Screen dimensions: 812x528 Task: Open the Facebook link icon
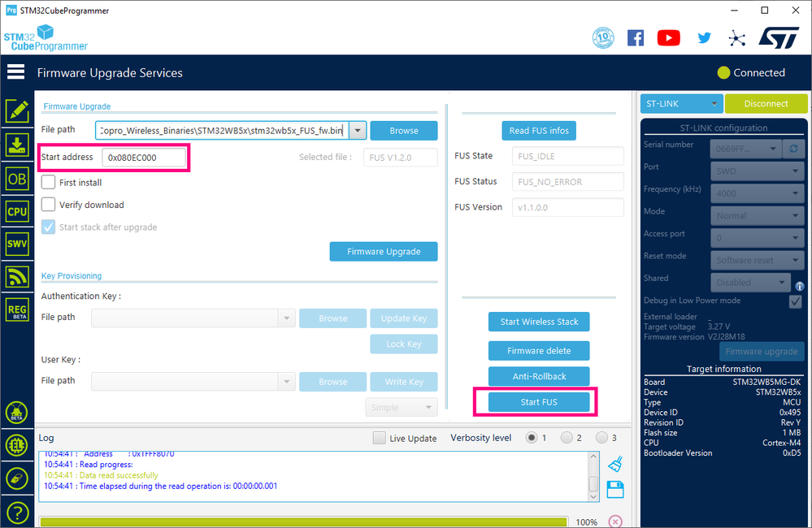(636, 38)
